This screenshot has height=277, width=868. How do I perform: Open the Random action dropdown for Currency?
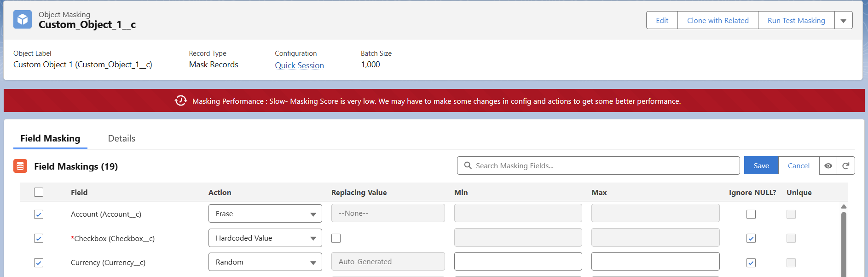pyautogui.click(x=265, y=262)
